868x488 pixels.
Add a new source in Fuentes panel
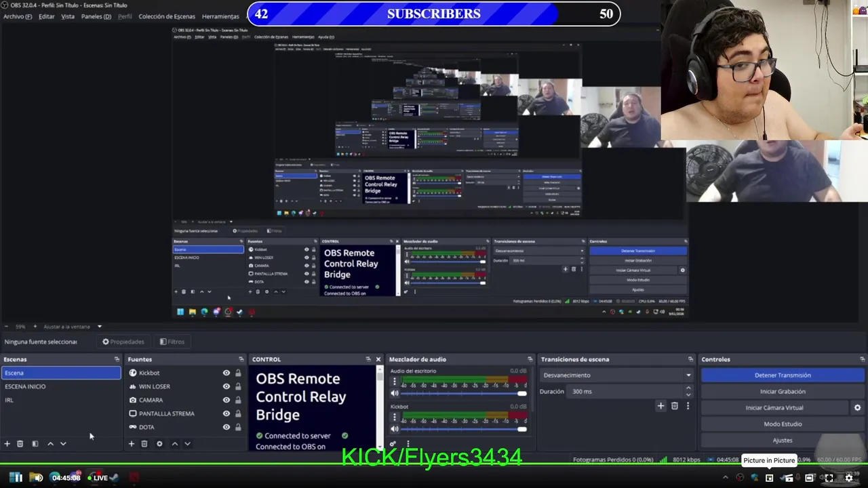click(132, 444)
